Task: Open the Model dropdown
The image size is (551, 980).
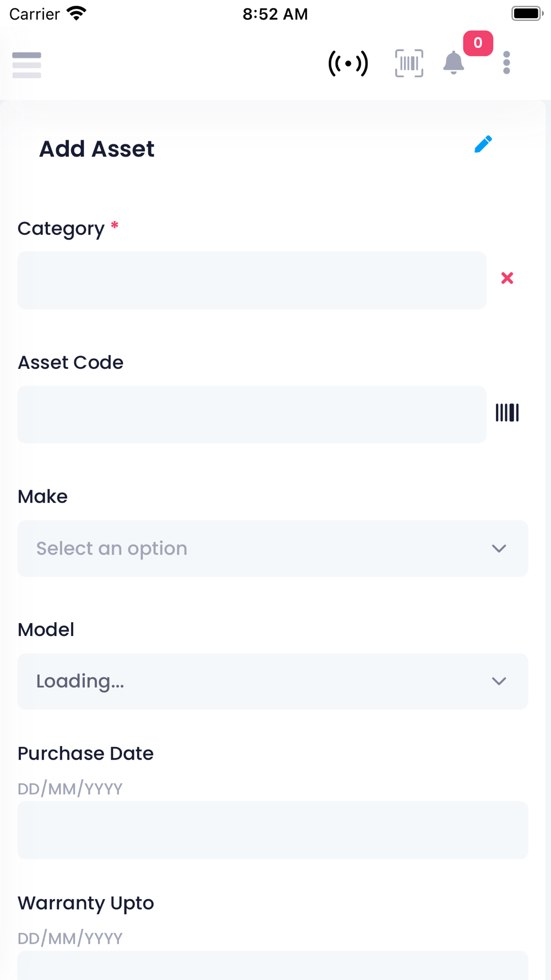Action: pyautogui.click(x=272, y=681)
